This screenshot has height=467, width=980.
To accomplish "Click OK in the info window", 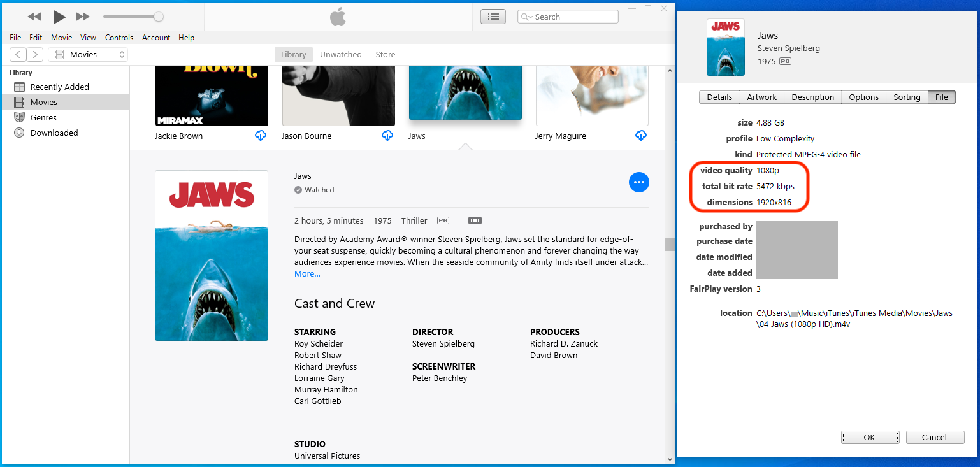I will pos(870,438).
